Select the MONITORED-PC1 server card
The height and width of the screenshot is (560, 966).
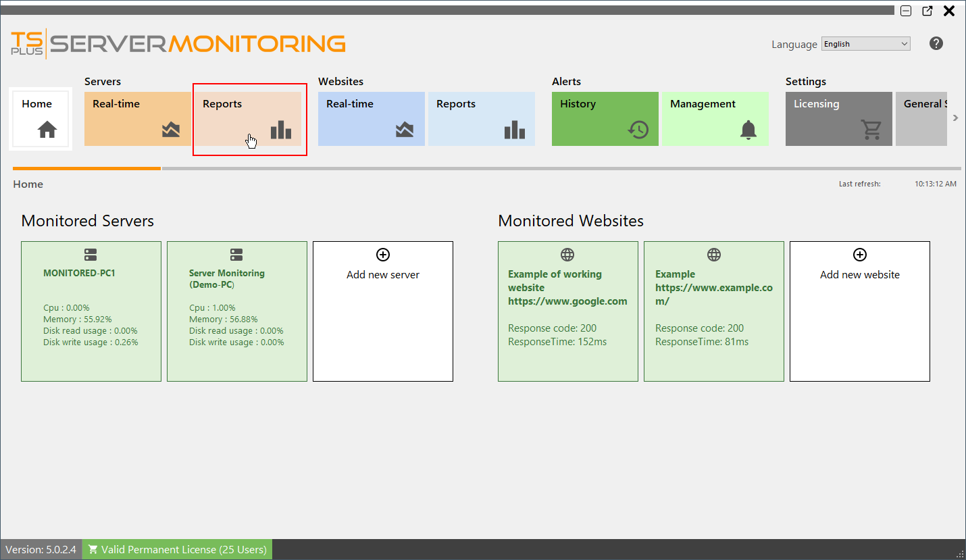tap(91, 311)
